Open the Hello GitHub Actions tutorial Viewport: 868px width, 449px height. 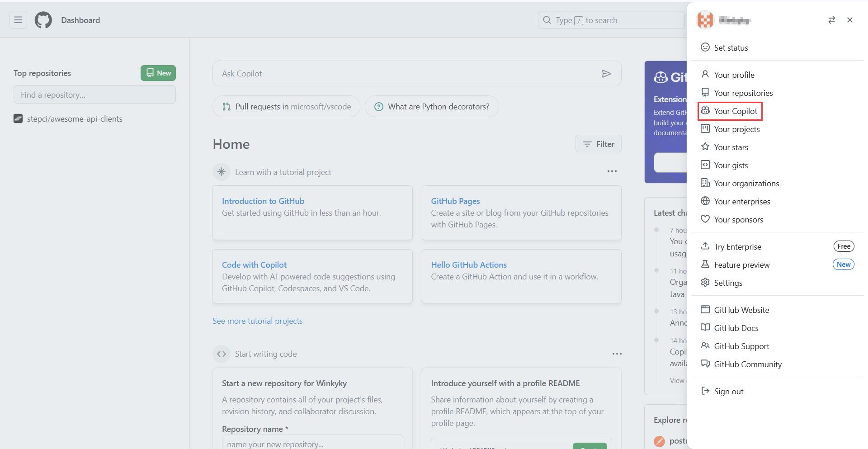click(x=469, y=265)
